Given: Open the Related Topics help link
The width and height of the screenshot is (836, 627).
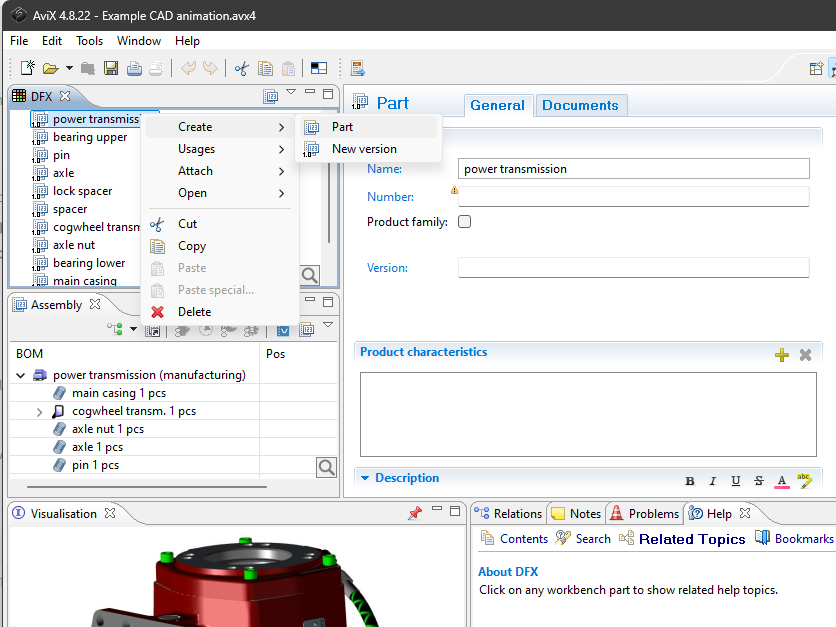Looking at the screenshot, I should pyautogui.click(x=692, y=539).
